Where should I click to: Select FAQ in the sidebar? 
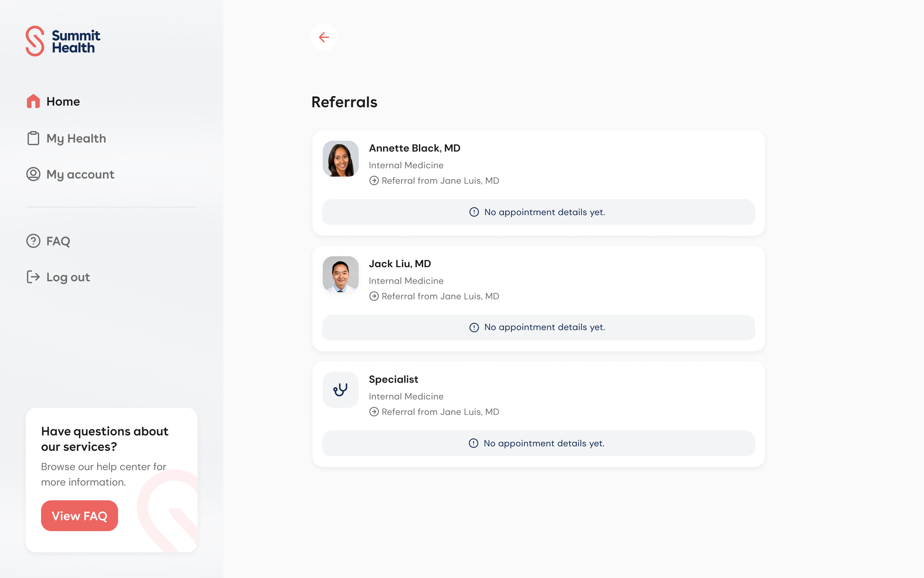tap(48, 241)
